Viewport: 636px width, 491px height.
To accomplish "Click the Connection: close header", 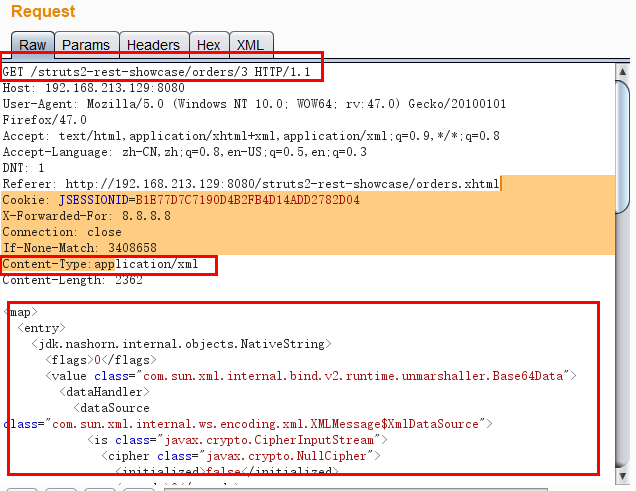I will pyautogui.click(x=62, y=232).
